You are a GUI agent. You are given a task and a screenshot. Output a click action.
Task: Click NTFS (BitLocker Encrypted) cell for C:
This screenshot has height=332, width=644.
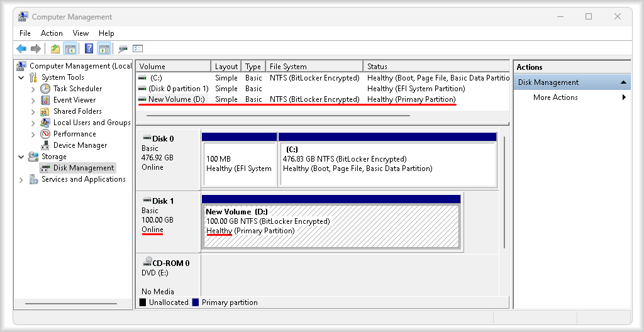click(x=314, y=78)
